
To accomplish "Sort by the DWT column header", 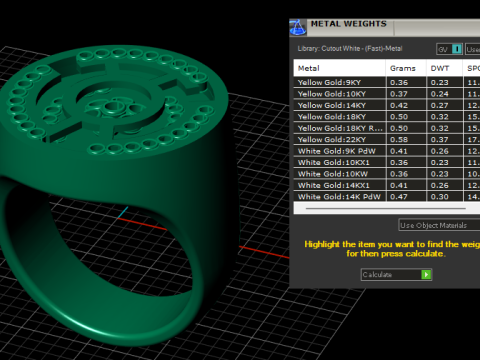I will tap(444, 68).
